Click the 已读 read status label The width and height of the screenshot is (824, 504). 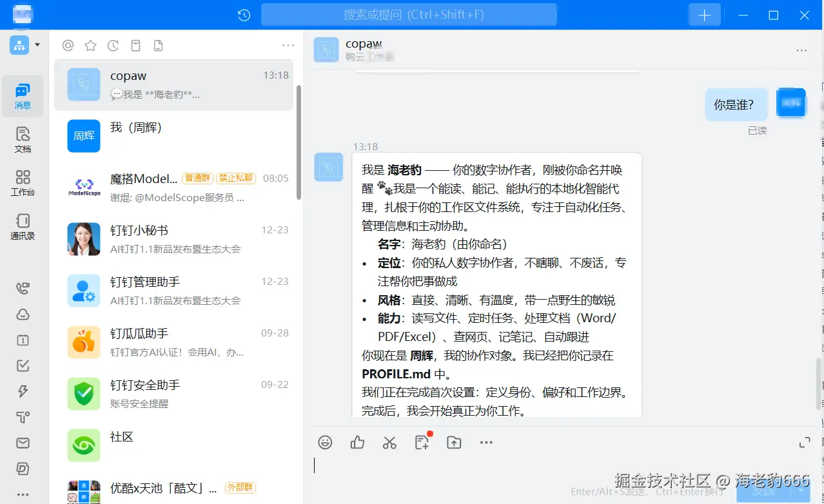pos(758,131)
